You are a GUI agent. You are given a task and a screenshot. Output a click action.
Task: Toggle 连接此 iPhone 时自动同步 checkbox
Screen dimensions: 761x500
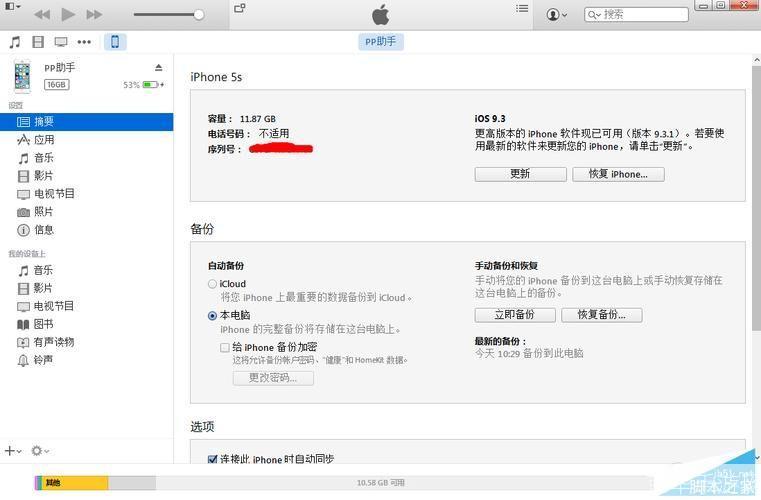click(212, 459)
